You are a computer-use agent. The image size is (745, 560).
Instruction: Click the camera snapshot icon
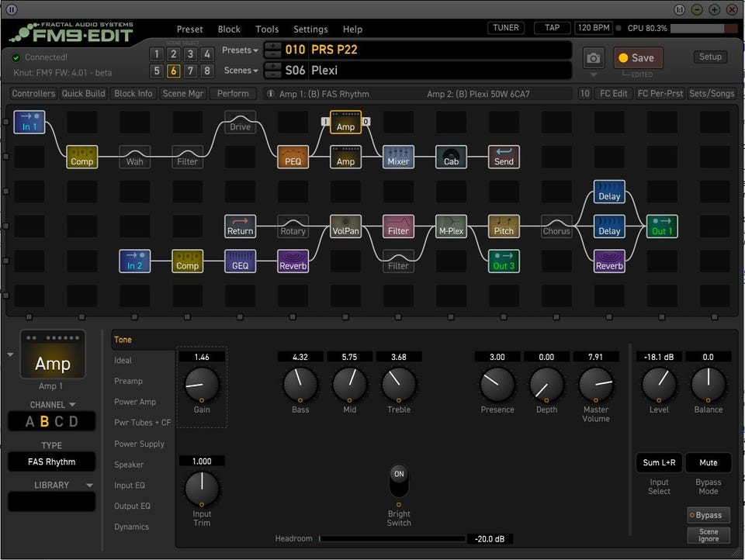[x=594, y=58]
